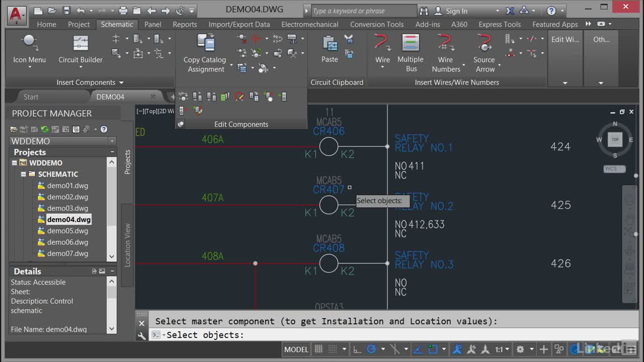644x362 pixels.
Task: Open the Sign In dropdown arrow
Action: [498, 11]
